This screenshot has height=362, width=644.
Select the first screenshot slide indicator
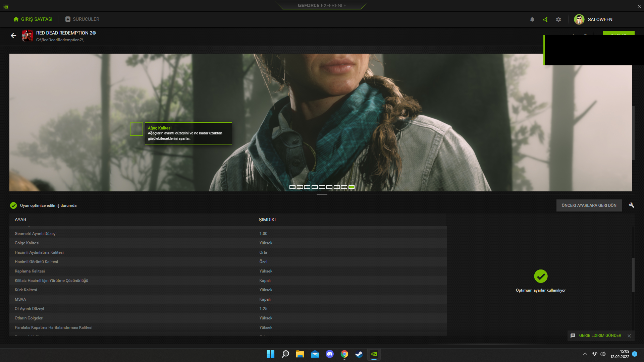(292, 187)
